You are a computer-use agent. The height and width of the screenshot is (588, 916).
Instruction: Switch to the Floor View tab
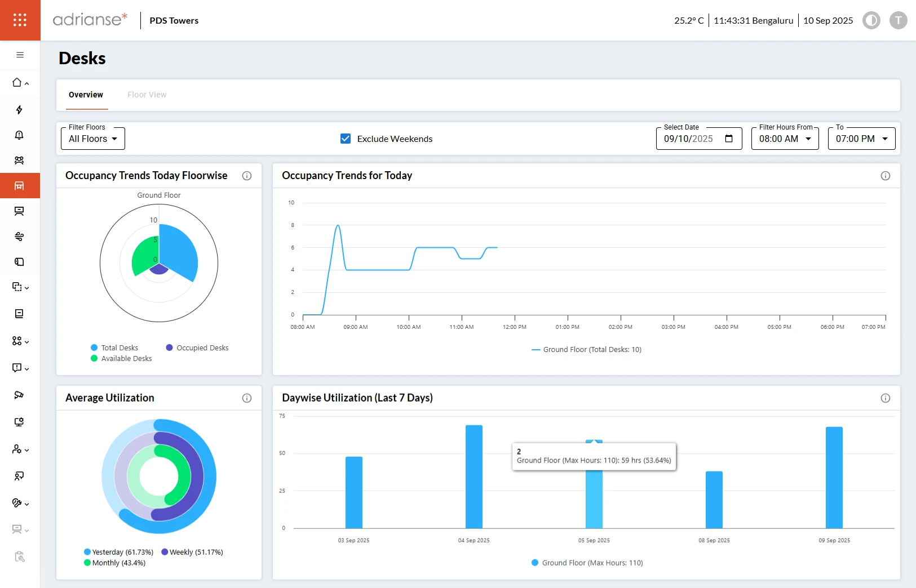pyautogui.click(x=147, y=95)
